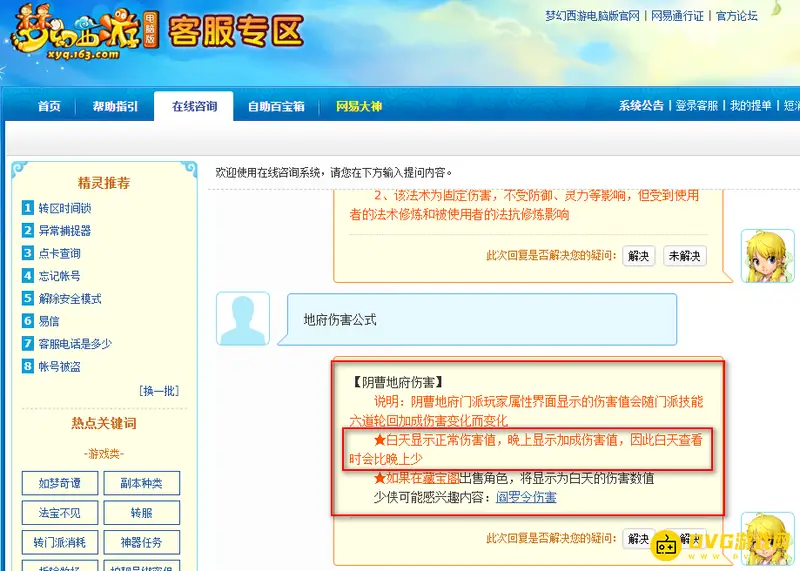
Task: Mark upper reply as 解决
Action: pyautogui.click(x=638, y=256)
